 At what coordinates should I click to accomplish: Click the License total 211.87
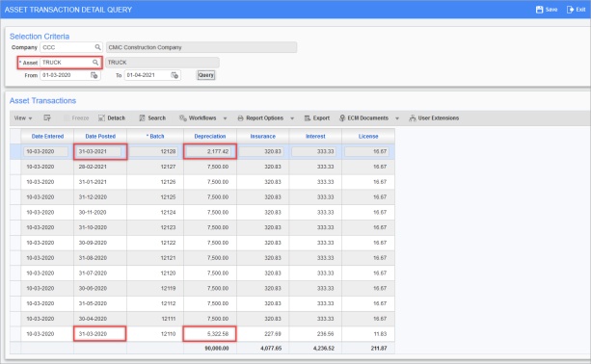pyautogui.click(x=379, y=349)
